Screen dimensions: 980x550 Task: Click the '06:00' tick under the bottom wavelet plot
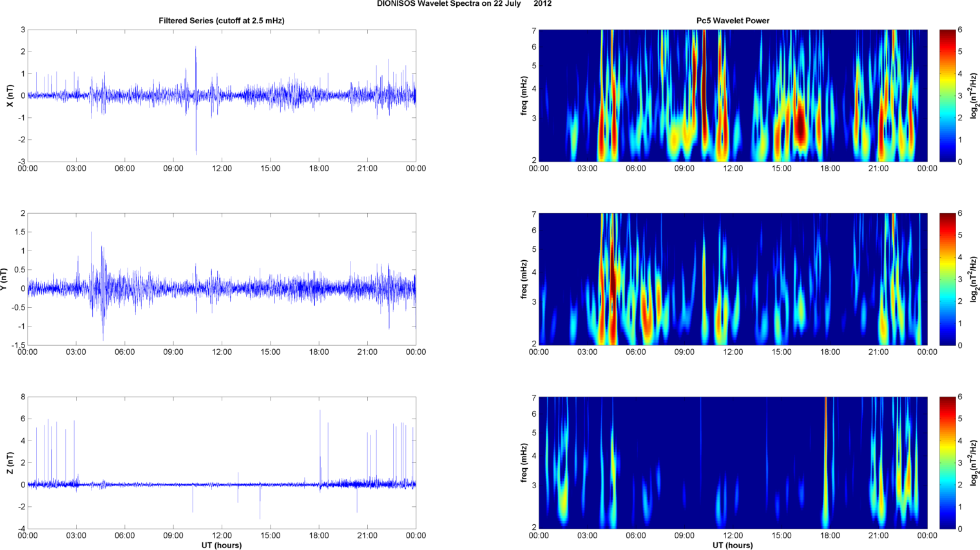pos(636,536)
